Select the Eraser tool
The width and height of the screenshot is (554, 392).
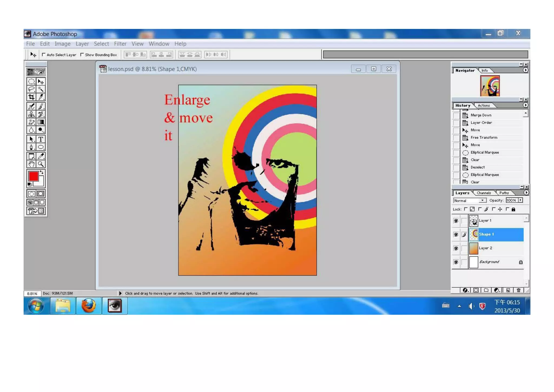pyautogui.click(x=31, y=122)
